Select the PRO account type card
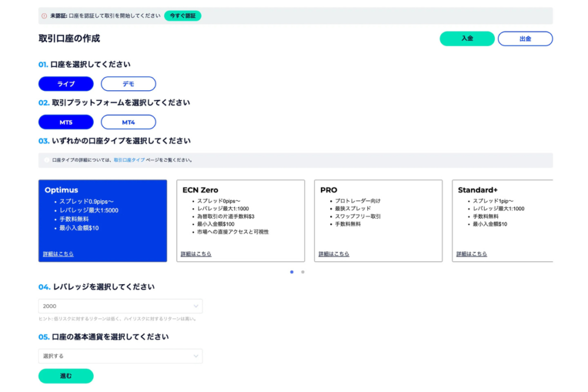The image size is (588, 392). [378, 220]
